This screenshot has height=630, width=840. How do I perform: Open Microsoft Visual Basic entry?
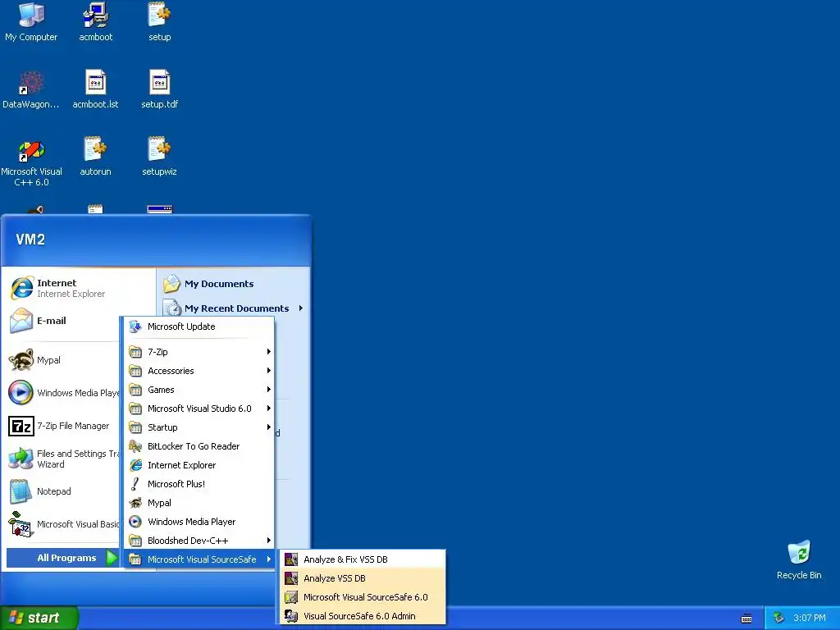tap(63, 524)
